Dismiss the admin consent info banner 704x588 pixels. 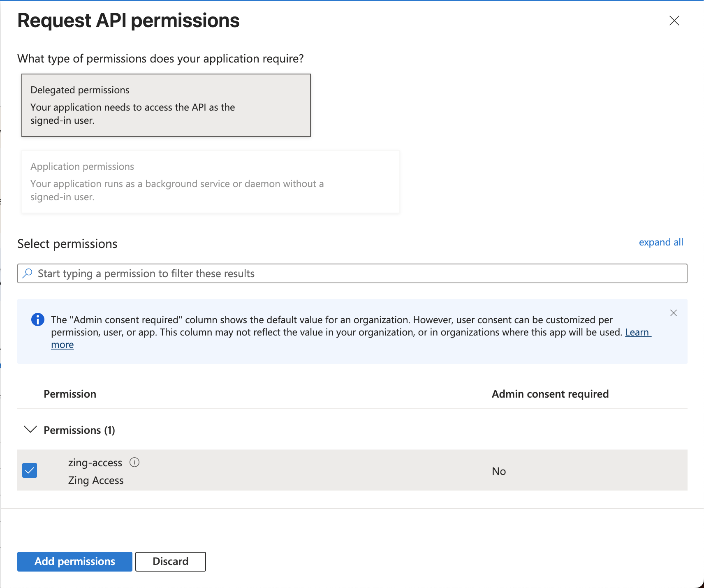click(673, 313)
